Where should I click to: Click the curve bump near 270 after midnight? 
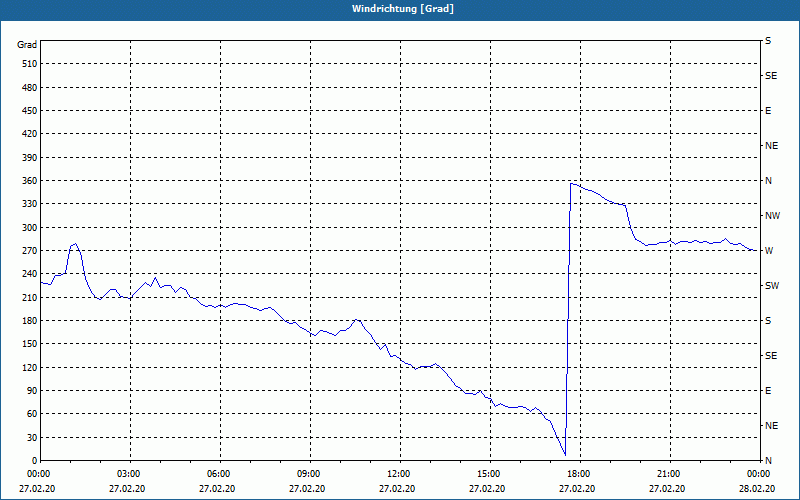(x=75, y=244)
